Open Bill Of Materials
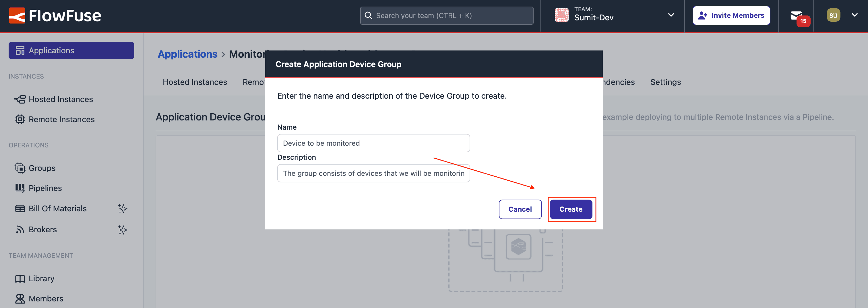 pos(57,208)
